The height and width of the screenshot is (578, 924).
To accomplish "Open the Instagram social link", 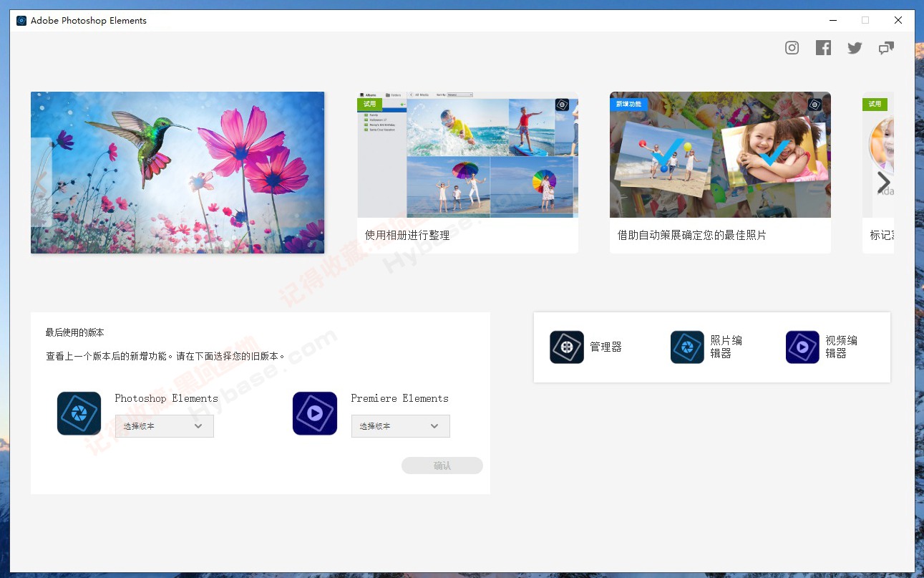I will pos(792,47).
